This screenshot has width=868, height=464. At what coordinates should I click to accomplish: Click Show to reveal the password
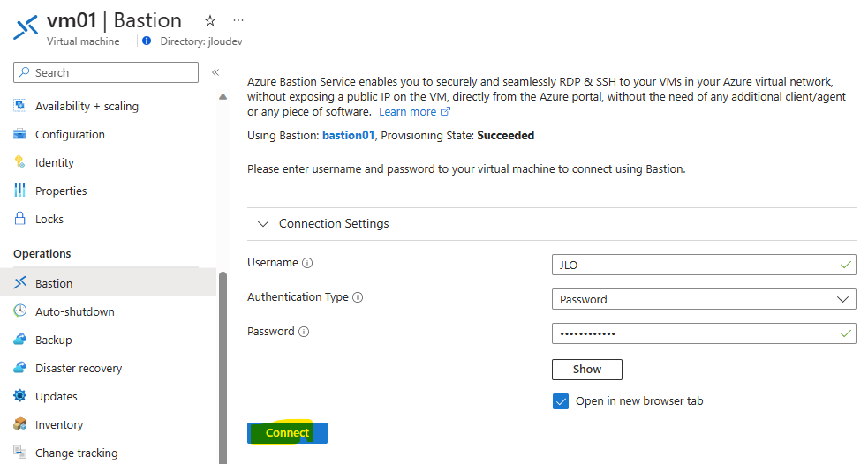[x=587, y=370]
